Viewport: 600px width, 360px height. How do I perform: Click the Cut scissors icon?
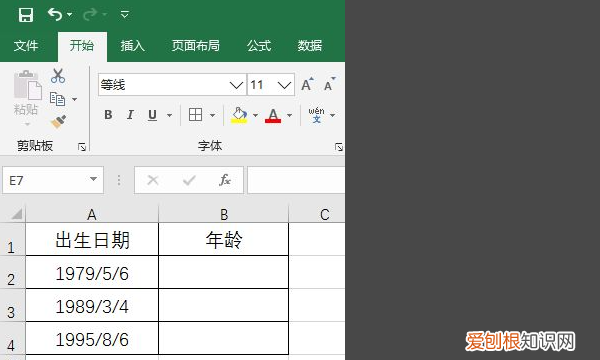click(x=58, y=76)
